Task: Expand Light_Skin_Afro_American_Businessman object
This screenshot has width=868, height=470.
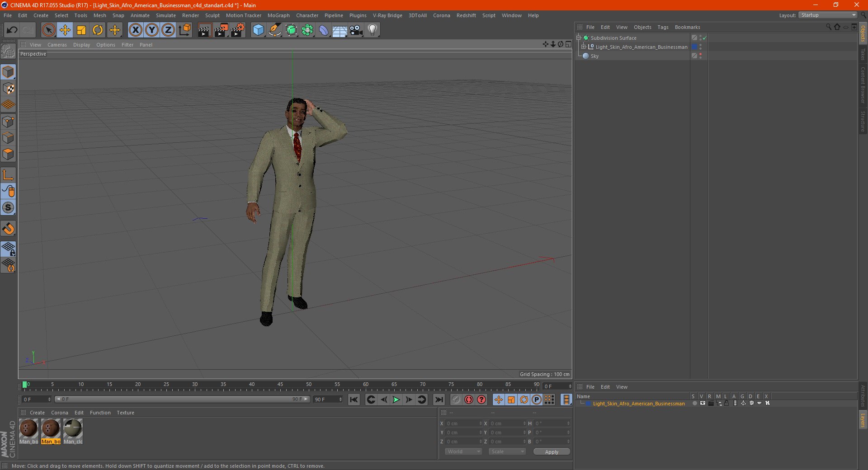Action: (583, 47)
